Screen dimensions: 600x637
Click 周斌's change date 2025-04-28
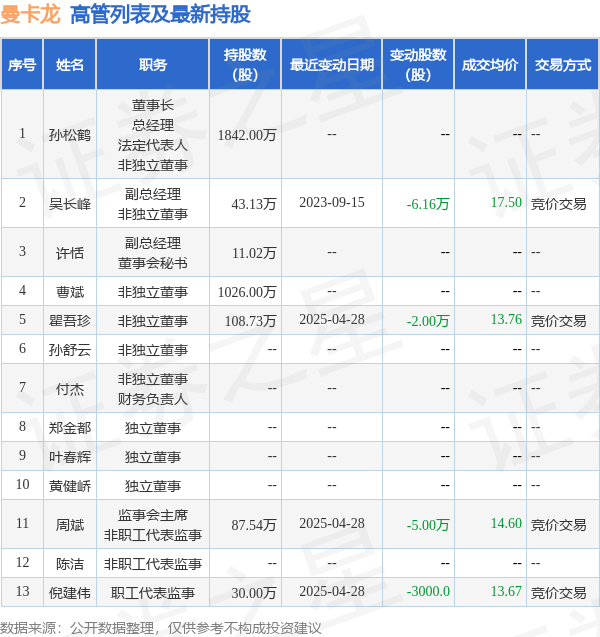coord(332,523)
